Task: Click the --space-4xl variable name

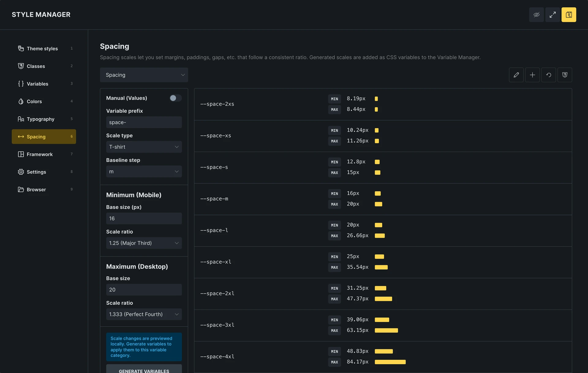Action: pyautogui.click(x=217, y=356)
